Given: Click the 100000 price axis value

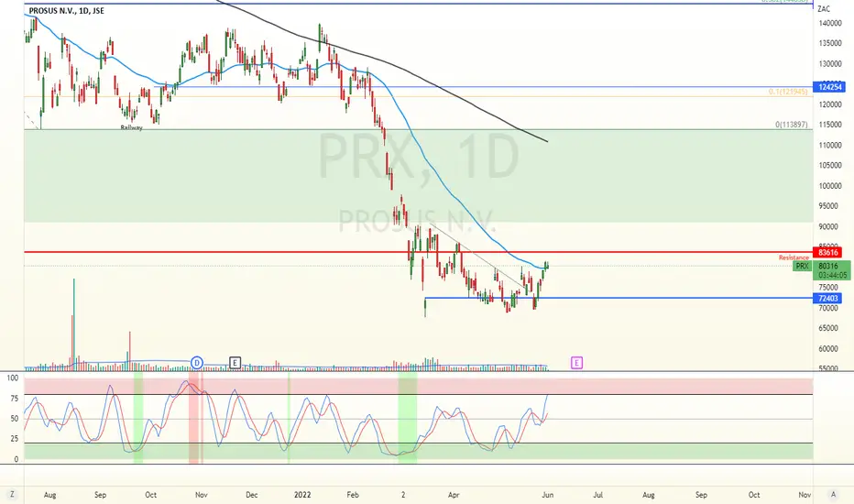Looking at the screenshot, I should 830,186.
